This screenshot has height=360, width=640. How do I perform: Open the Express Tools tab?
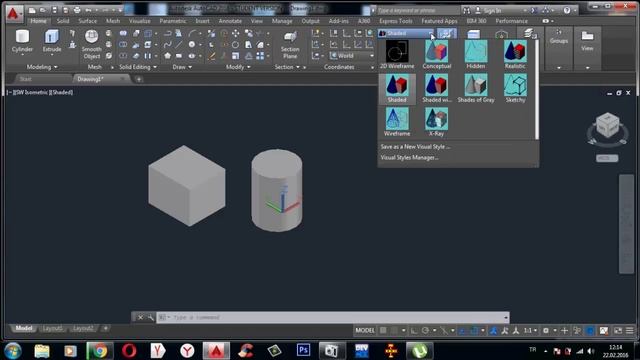tap(396, 21)
